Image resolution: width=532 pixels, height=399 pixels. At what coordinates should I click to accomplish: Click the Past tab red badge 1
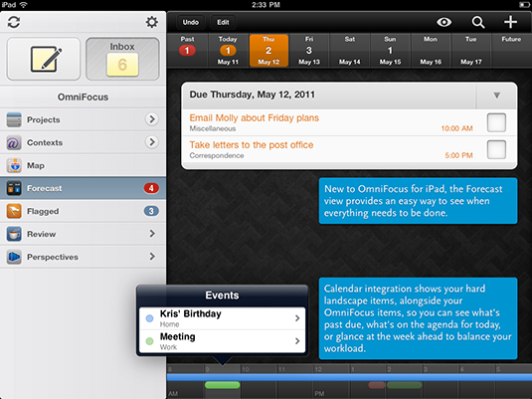point(187,51)
